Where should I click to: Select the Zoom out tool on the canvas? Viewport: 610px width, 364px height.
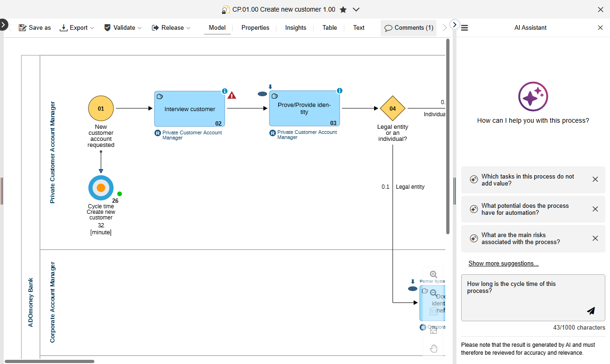(433, 293)
